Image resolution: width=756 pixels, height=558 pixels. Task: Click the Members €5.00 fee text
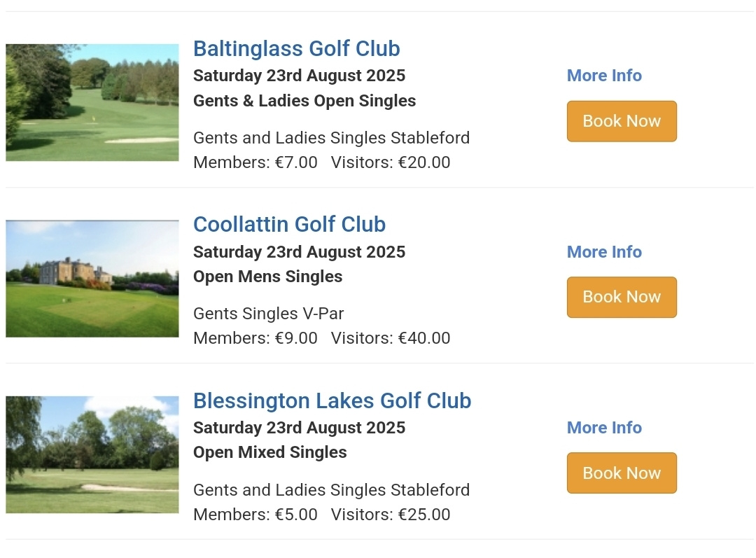[255, 514]
